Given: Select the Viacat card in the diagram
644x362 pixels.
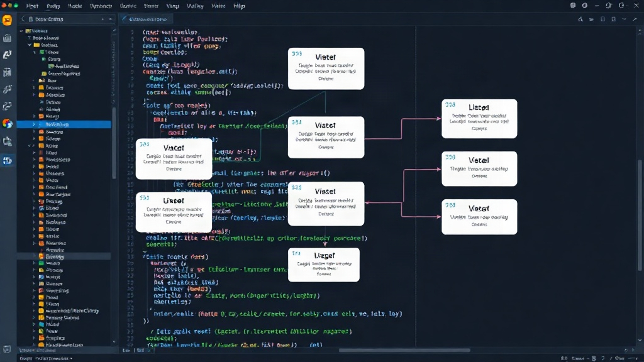Looking at the screenshot, I should point(174,159).
